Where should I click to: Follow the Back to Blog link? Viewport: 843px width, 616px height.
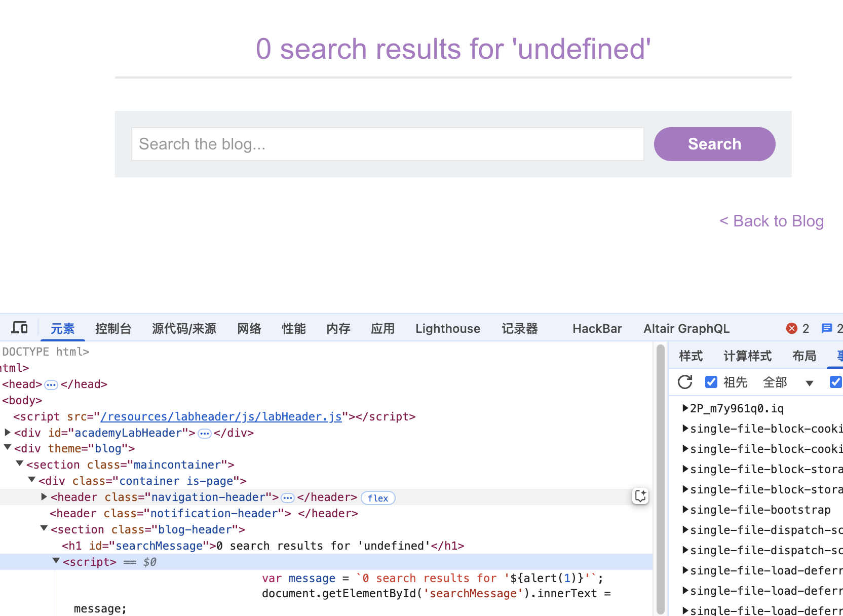(771, 221)
